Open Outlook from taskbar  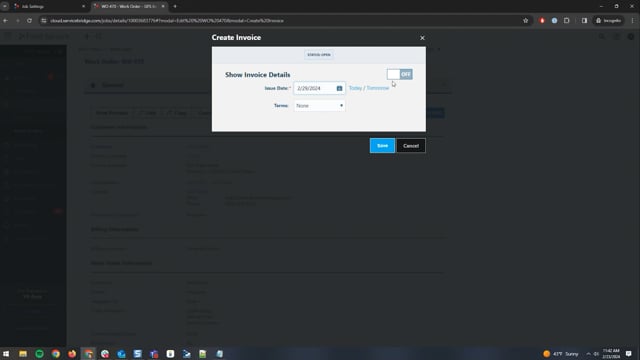pos(121,354)
